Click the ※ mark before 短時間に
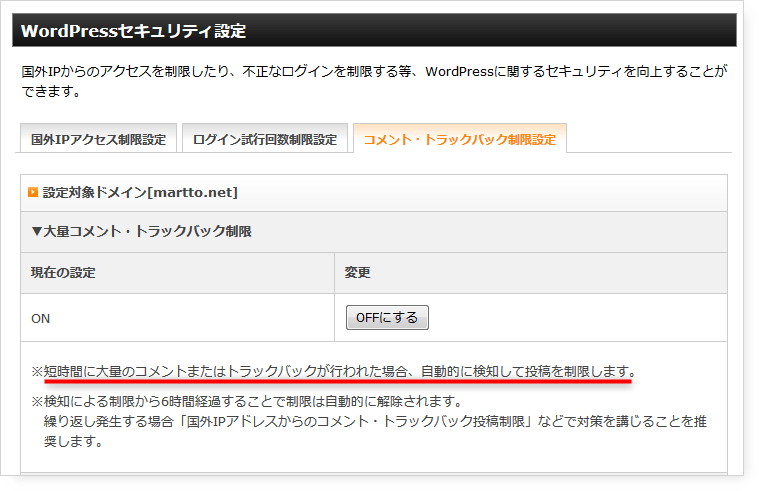Screen dimensions: 759x491 pos(37,372)
